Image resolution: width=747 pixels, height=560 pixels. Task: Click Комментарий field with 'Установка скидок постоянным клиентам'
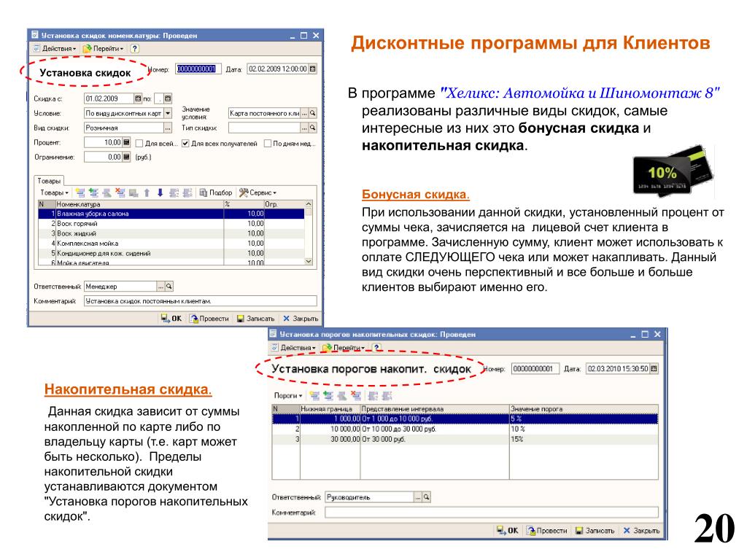tap(201, 301)
